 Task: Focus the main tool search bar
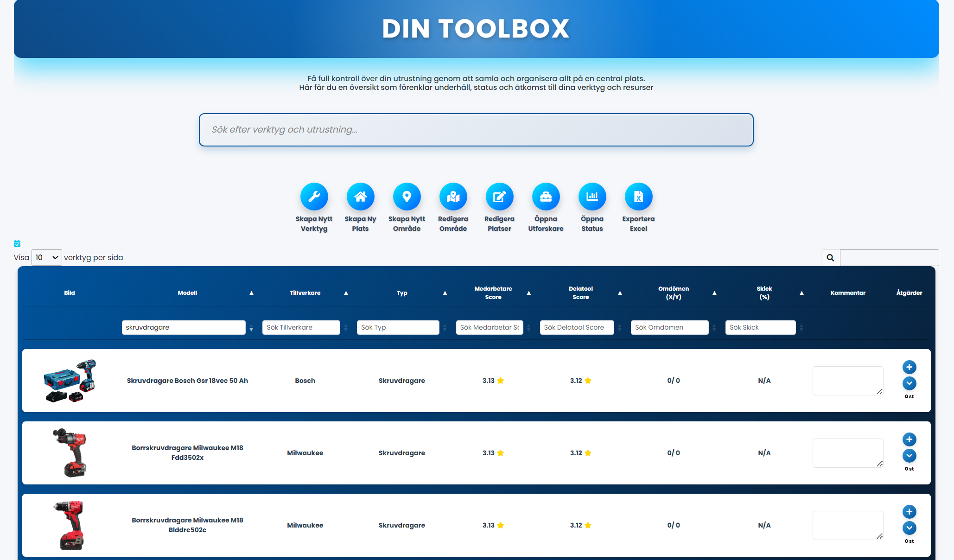tap(476, 130)
